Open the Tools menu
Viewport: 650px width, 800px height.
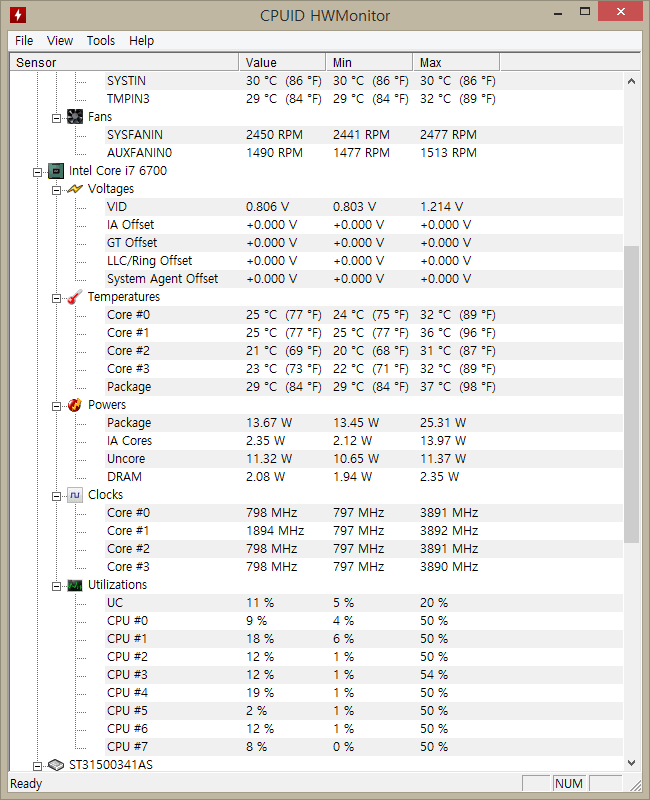(101, 41)
